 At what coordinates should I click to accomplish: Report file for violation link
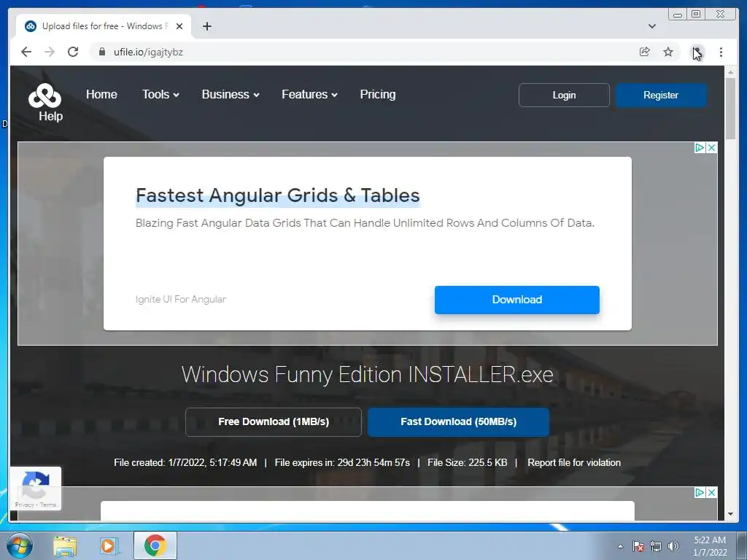(x=574, y=463)
